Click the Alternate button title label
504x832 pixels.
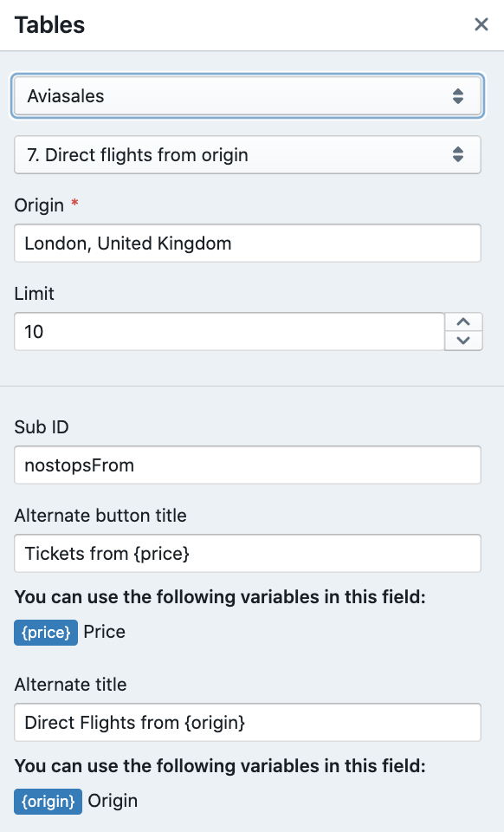coord(100,515)
